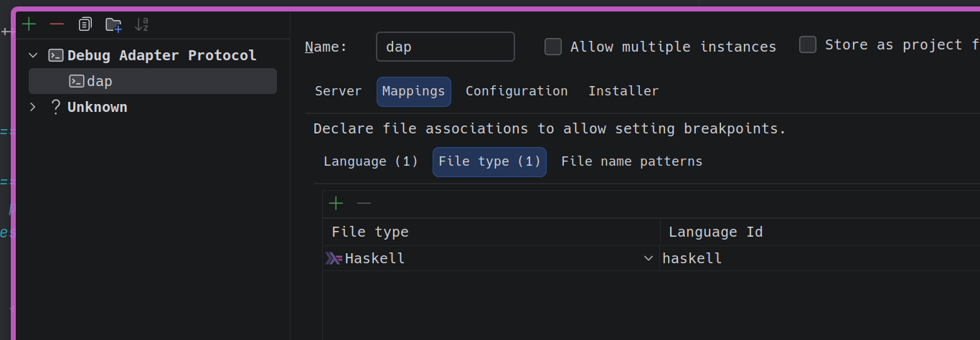Click the Language Id column header
This screenshot has width=980, height=340.
click(820, 232)
